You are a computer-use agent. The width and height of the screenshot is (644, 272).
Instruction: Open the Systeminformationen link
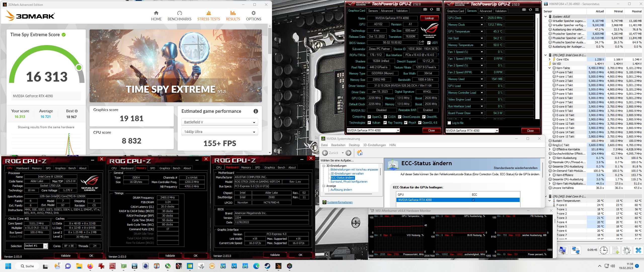point(340,202)
